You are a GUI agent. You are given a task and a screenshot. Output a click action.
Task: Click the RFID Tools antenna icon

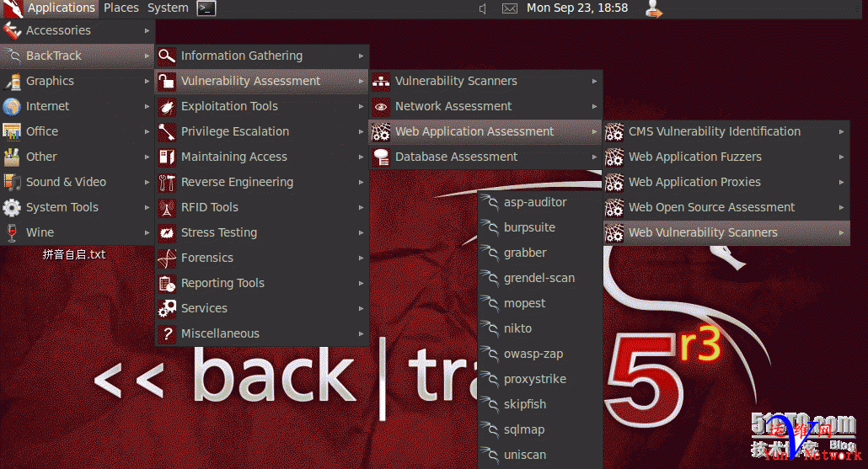[x=167, y=207]
